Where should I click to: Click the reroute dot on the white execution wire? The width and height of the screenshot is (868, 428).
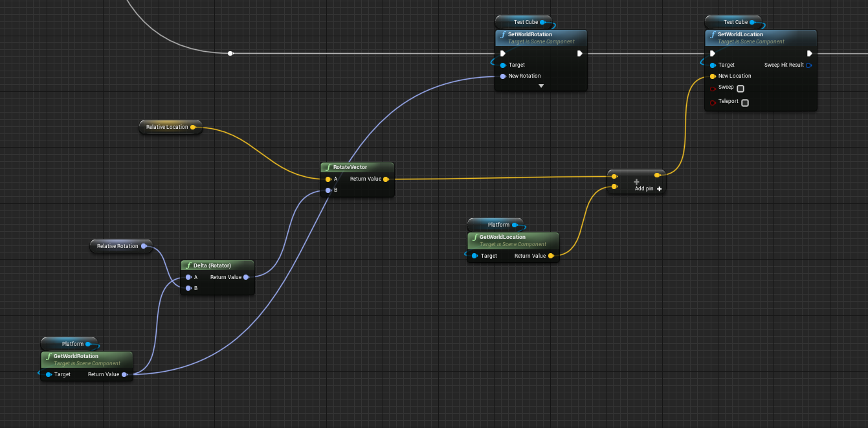230,53
